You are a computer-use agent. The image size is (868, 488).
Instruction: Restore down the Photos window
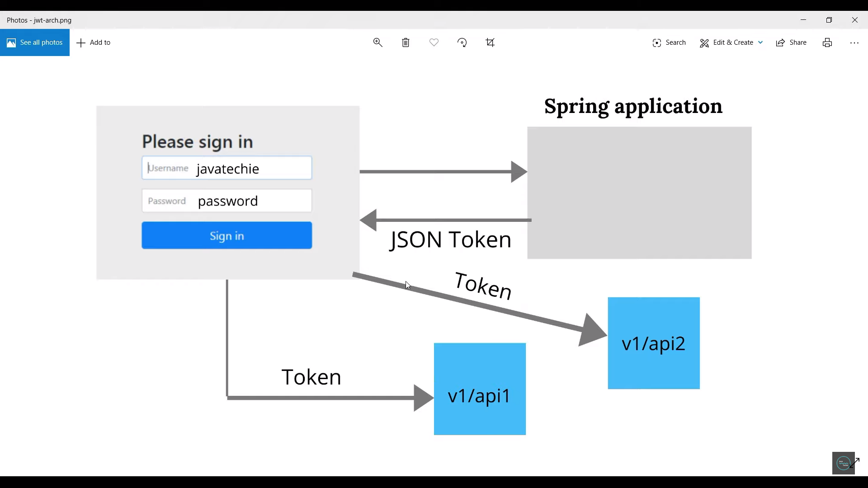click(830, 20)
